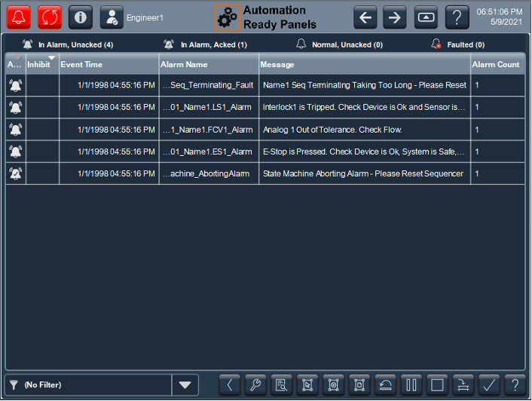Click the red circular-arrows reset button
The width and height of the screenshot is (532, 401).
point(50,17)
